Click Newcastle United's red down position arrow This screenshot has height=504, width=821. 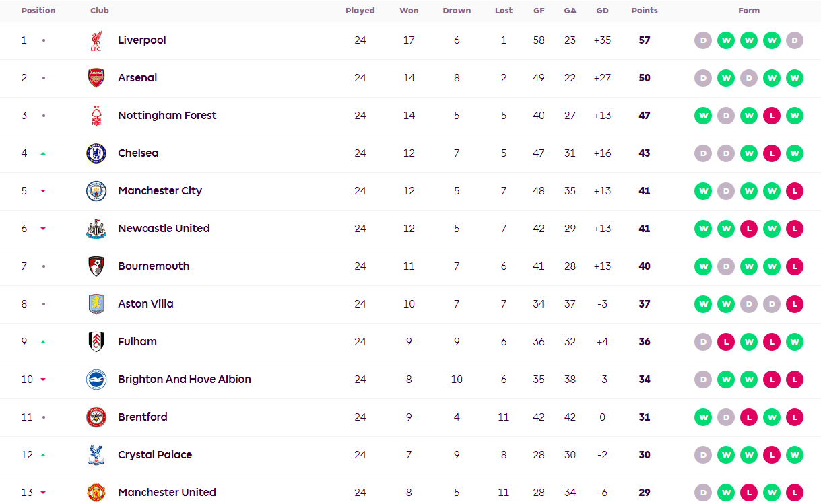tap(43, 229)
